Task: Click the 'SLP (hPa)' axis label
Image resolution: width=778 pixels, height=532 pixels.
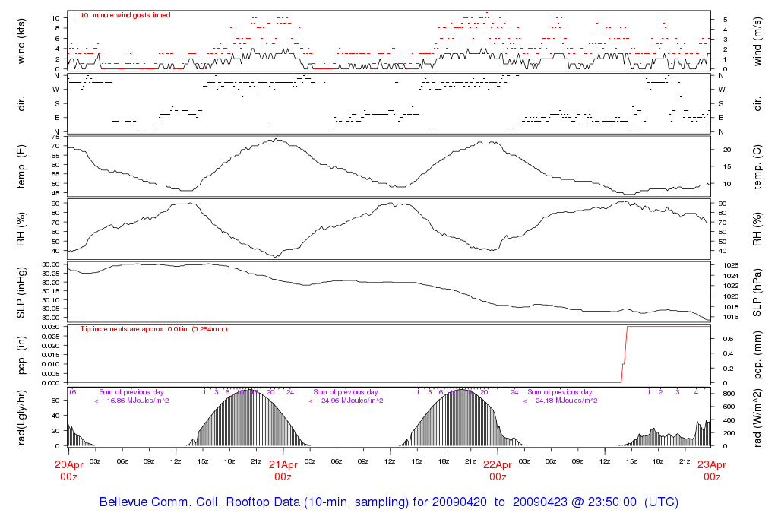Action: pos(757,293)
